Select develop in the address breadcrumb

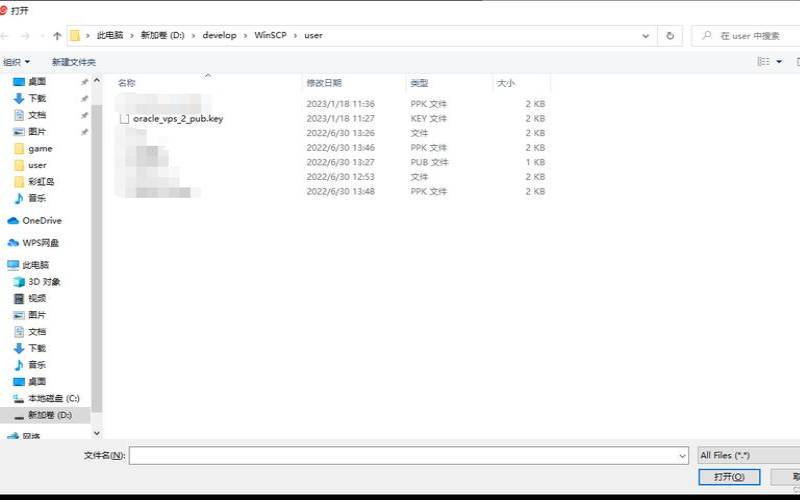219,35
